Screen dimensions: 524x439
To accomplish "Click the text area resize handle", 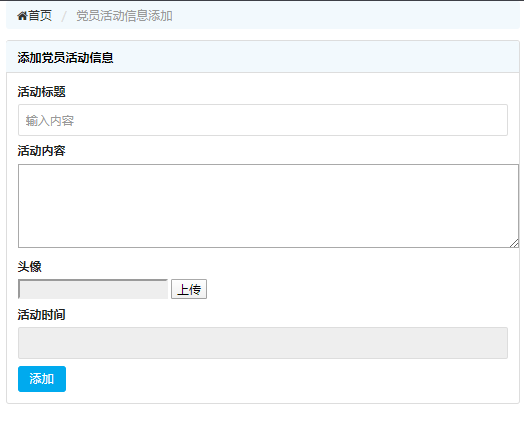I will (515, 244).
